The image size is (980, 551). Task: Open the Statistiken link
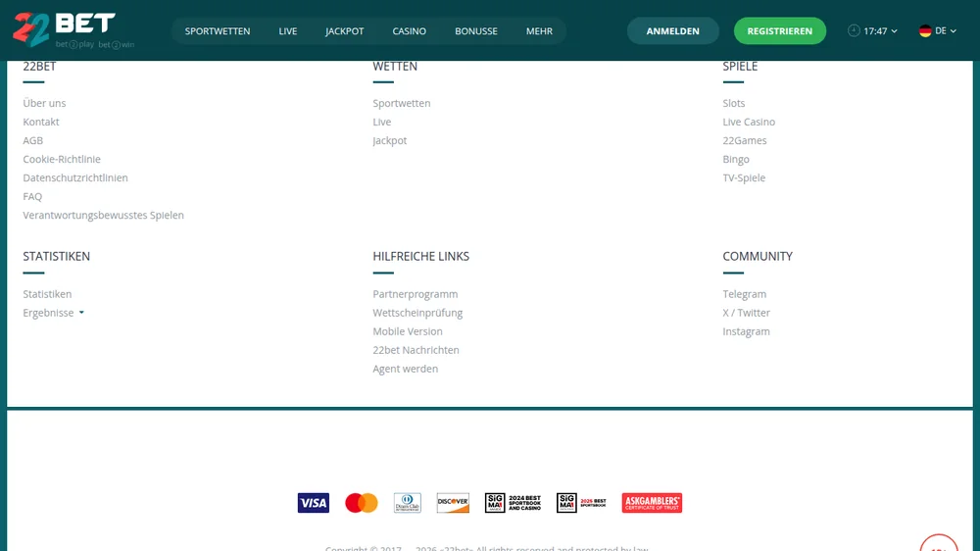tap(47, 294)
